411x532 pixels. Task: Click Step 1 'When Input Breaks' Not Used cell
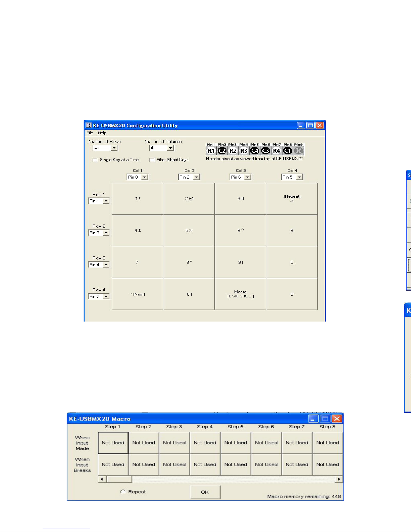click(x=113, y=465)
